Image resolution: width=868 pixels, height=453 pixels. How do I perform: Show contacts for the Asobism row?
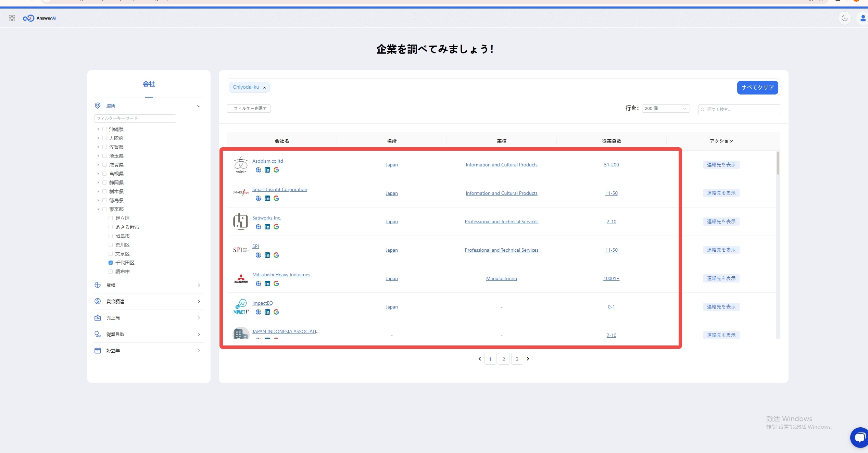coord(721,165)
